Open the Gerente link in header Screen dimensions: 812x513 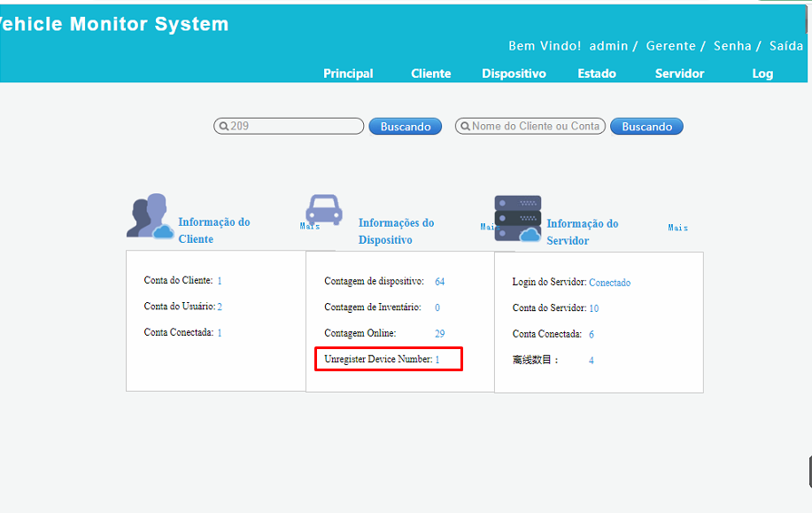click(x=670, y=46)
